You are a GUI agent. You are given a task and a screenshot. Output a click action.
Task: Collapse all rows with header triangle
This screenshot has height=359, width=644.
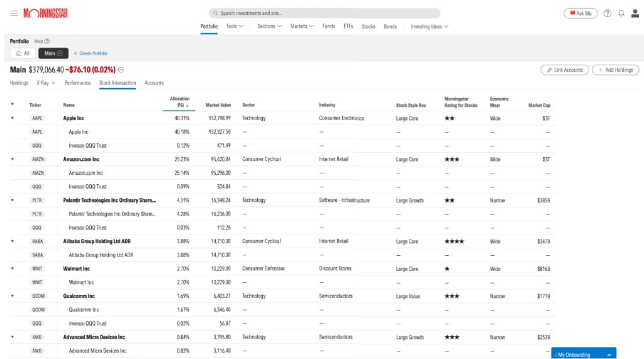[13, 104]
